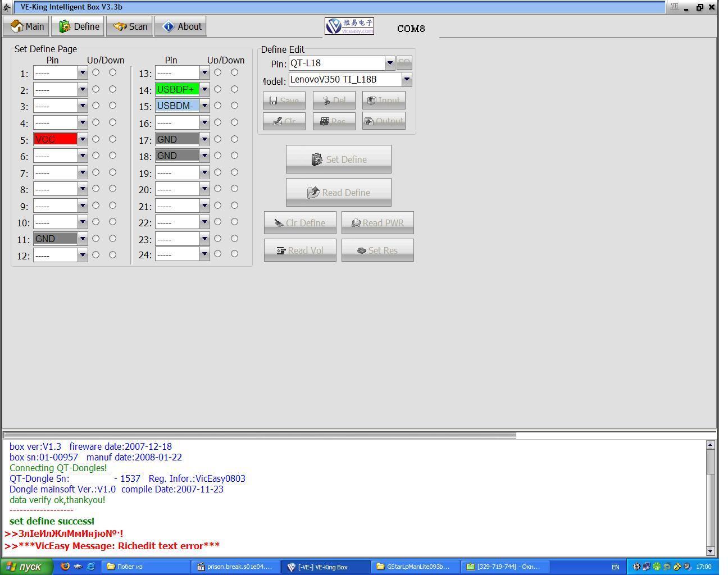Image resolution: width=728 pixels, height=575 pixels.
Task: Click the Set Res button
Action: point(377,250)
